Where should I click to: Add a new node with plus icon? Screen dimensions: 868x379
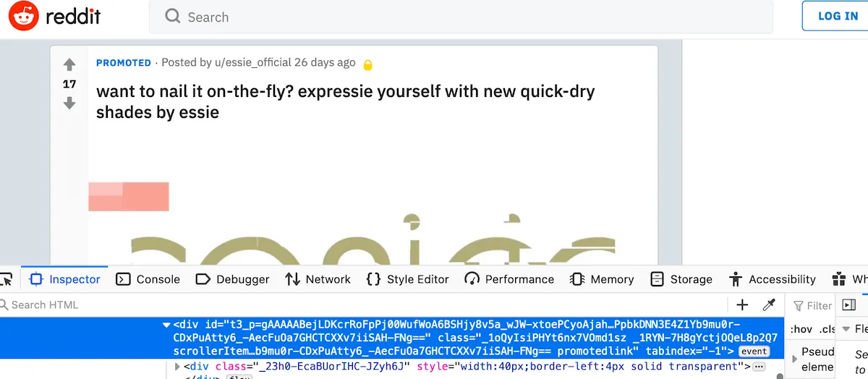[x=742, y=305]
